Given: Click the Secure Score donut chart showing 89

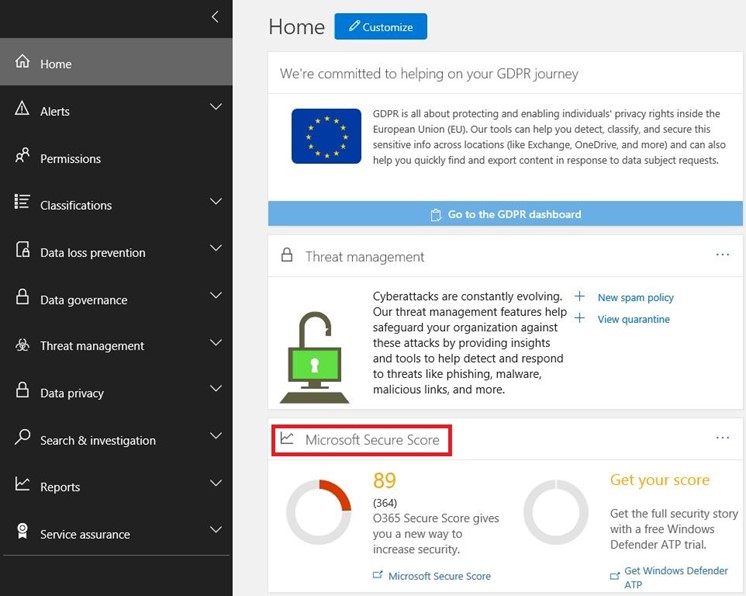Looking at the screenshot, I should 319,512.
